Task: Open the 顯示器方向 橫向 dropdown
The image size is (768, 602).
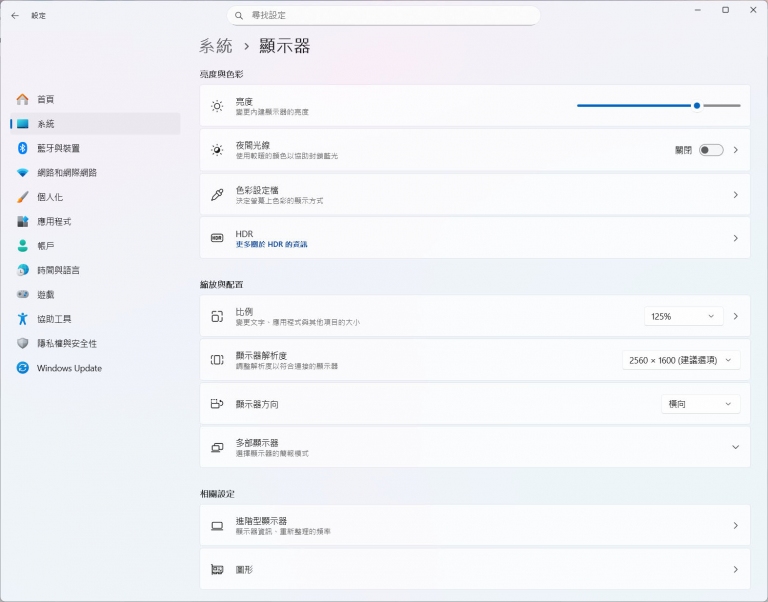Action: click(x=700, y=404)
